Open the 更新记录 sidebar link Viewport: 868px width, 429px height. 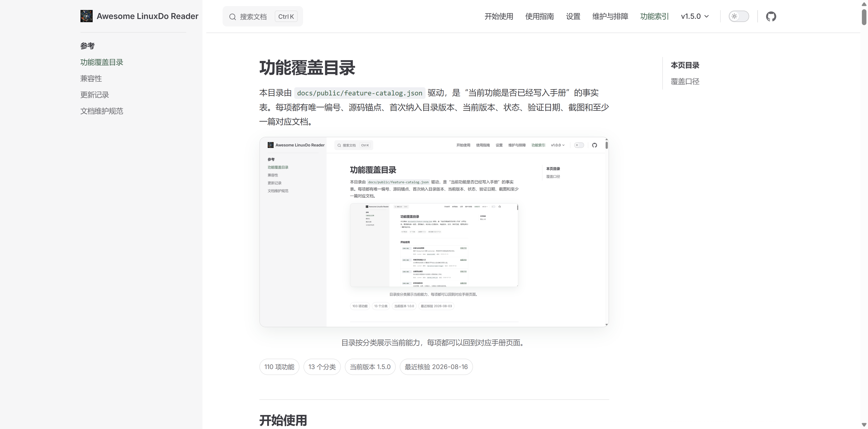click(95, 95)
